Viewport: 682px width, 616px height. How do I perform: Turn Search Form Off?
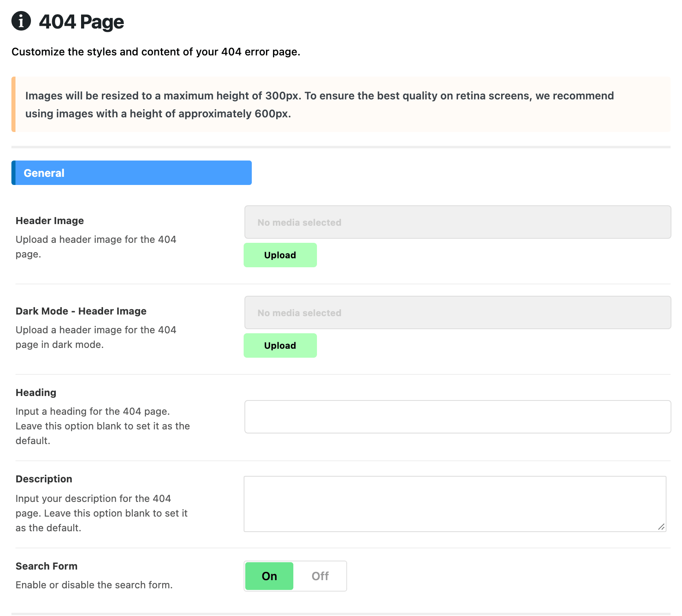pos(320,576)
